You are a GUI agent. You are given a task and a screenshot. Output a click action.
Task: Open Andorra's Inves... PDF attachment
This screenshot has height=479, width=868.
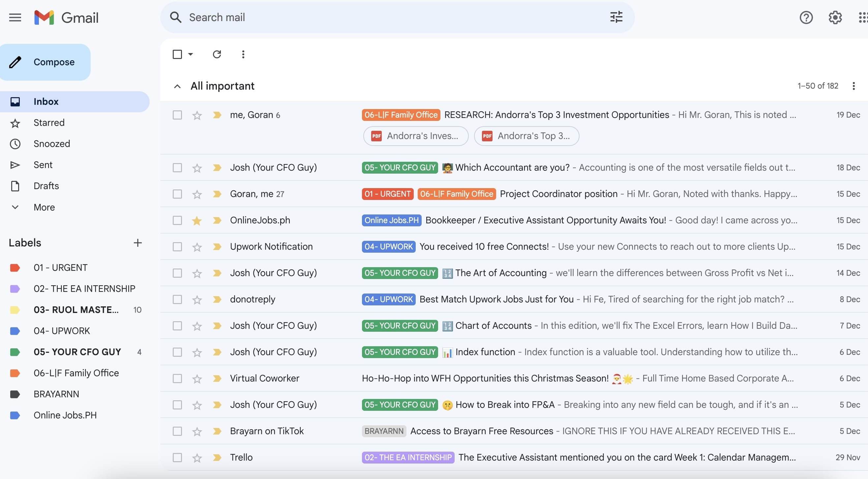(x=415, y=136)
